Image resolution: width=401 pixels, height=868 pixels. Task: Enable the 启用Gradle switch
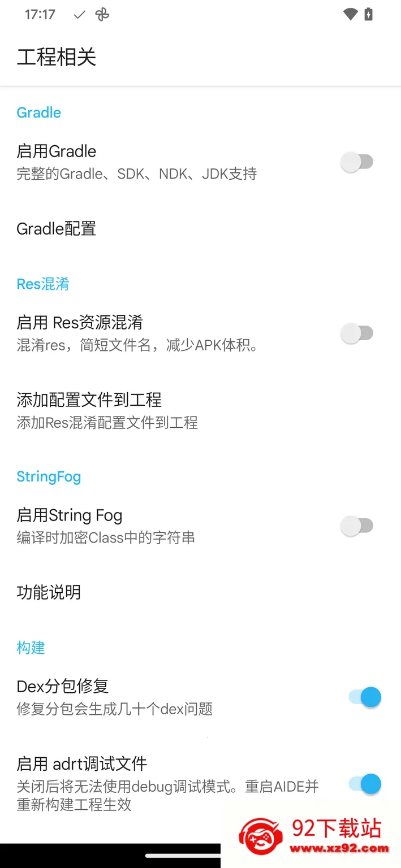coord(357,162)
